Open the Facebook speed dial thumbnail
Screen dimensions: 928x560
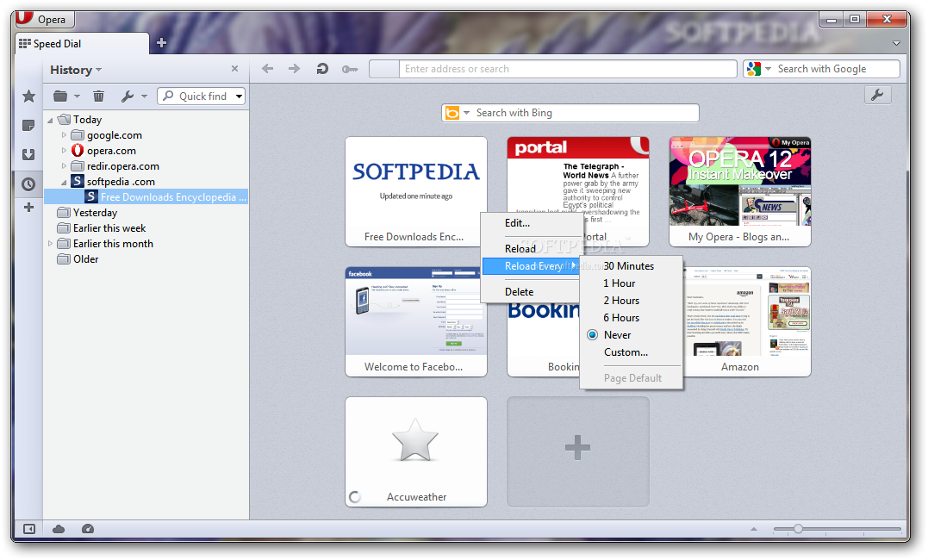click(416, 321)
